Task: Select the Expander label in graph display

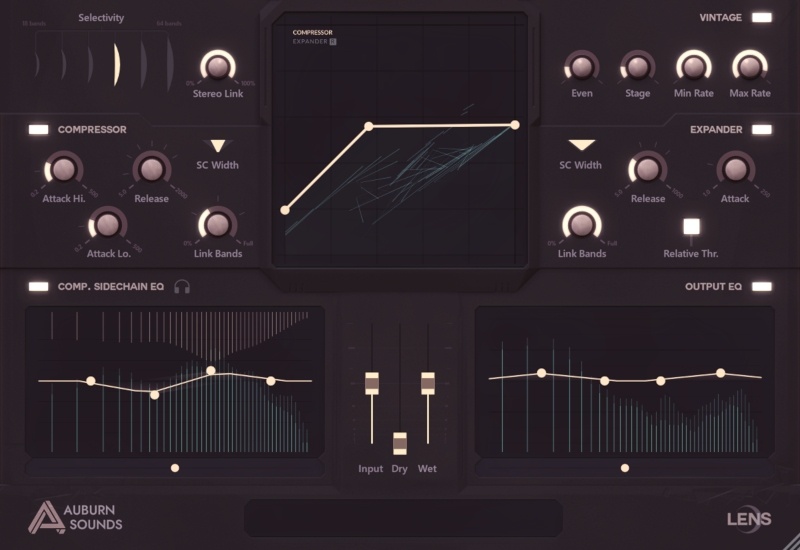Action: [310, 42]
